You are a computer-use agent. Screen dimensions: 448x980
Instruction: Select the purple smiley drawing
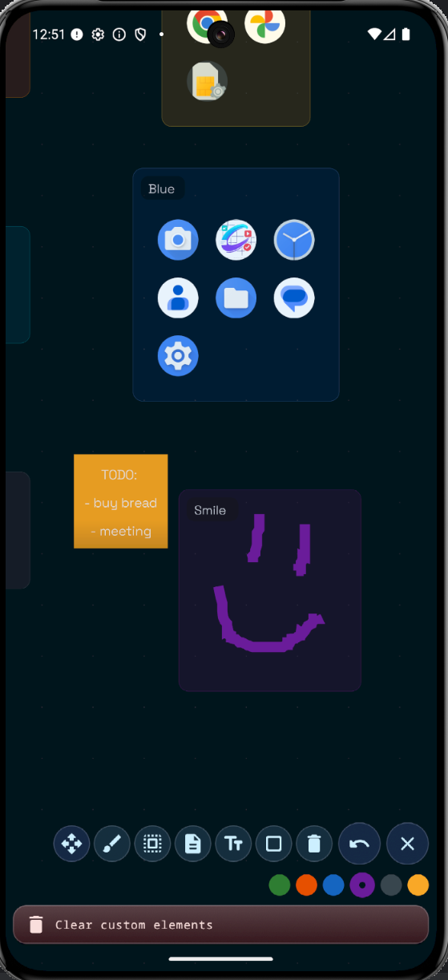(268, 583)
